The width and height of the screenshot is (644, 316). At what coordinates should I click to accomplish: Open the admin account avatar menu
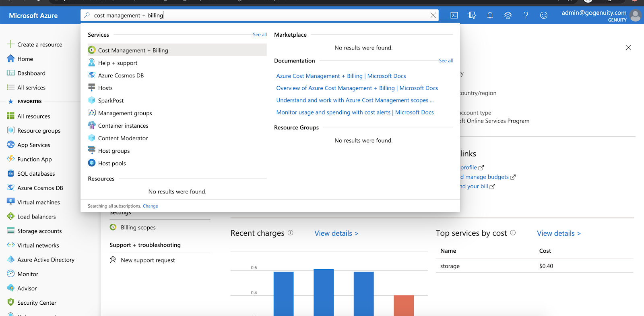tap(636, 15)
